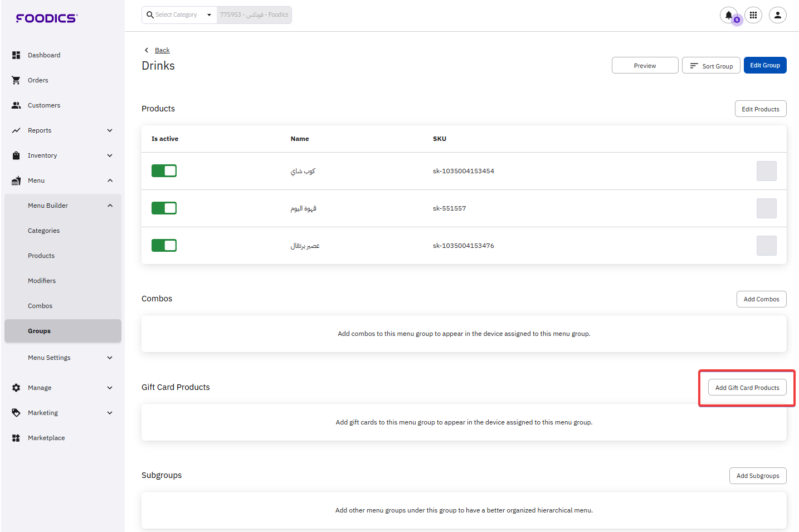Click the Customers people icon
Image resolution: width=799 pixels, height=532 pixels.
pyautogui.click(x=16, y=105)
